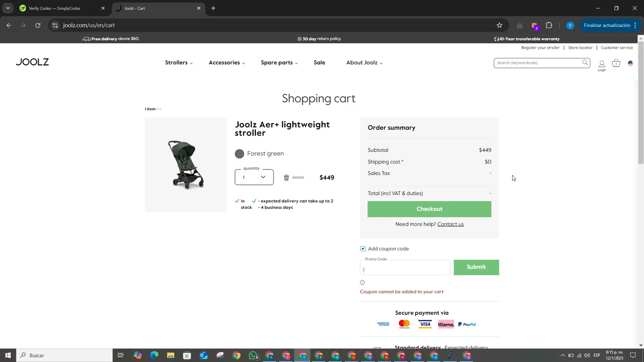
Task: Open the notifications center icon
Action: [633, 355]
